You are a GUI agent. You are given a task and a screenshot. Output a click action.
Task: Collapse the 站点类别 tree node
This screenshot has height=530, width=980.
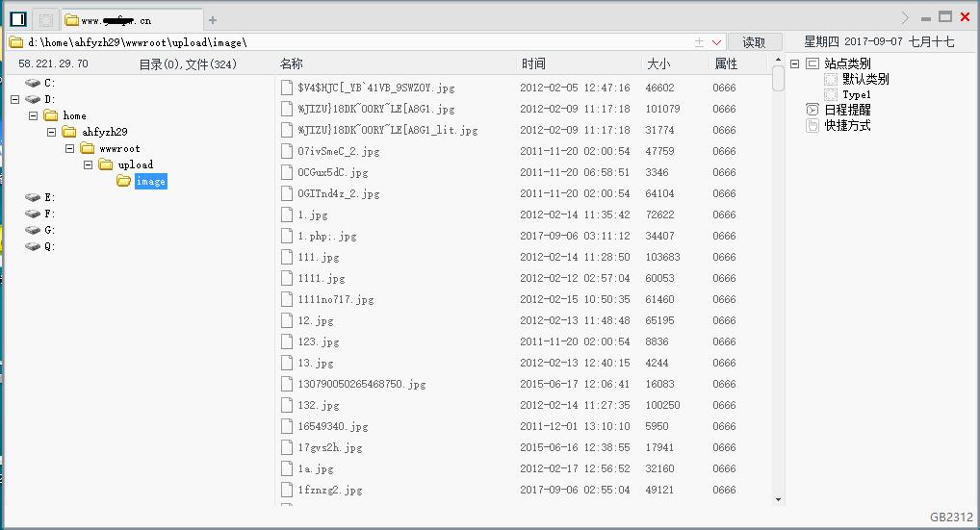795,63
